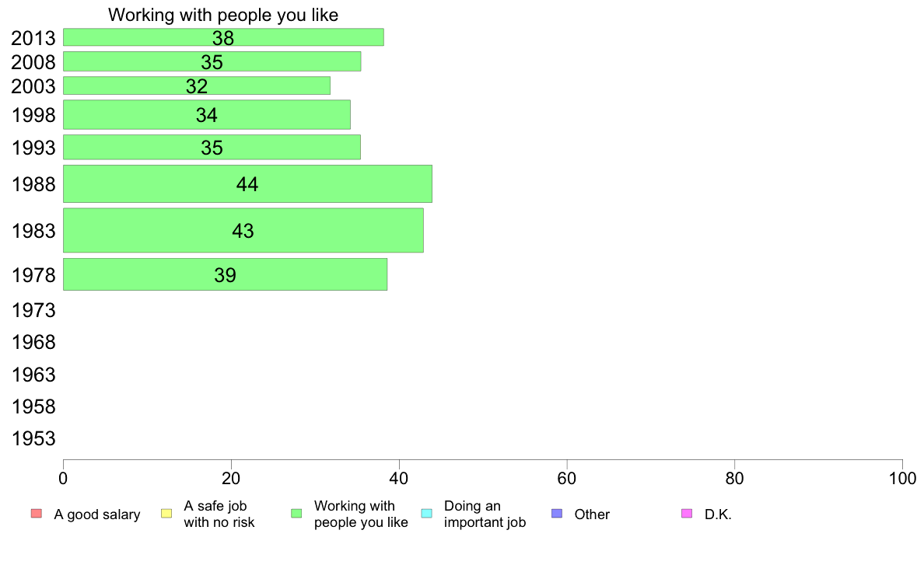Click the magenta 'D.K.' legend swatch
Image resolution: width=924 pixels, height=572 pixels.
(687, 514)
